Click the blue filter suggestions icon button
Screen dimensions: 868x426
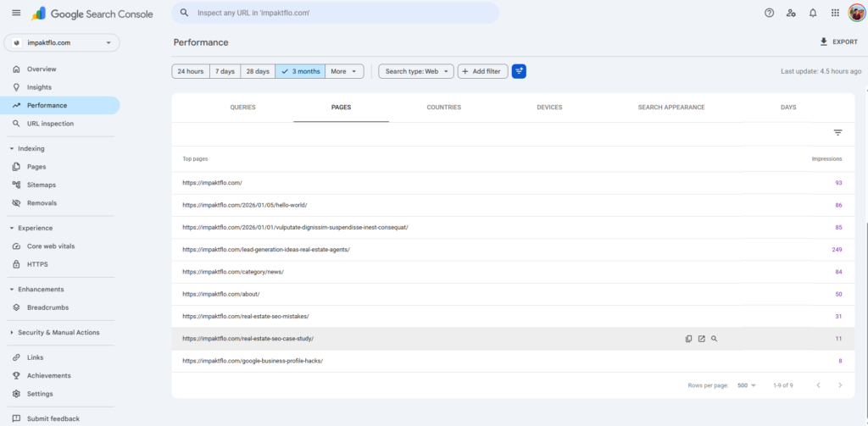[x=519, y=71]
